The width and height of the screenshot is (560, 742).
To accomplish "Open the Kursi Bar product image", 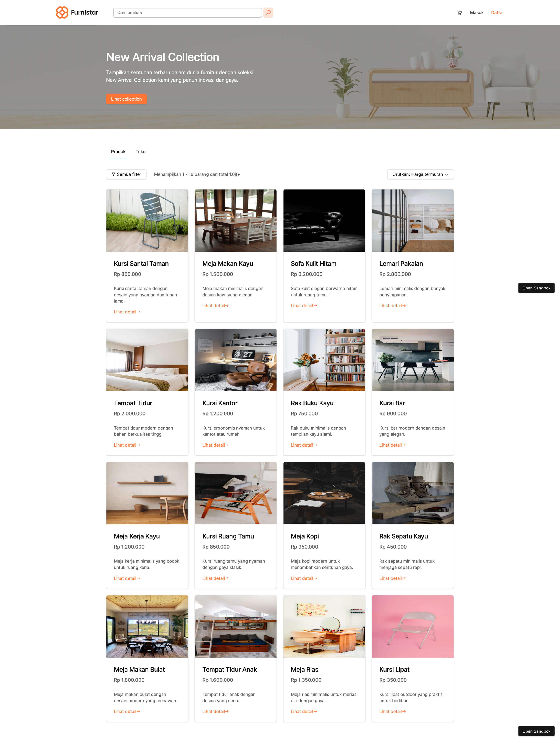I will [x=413, y=360].
